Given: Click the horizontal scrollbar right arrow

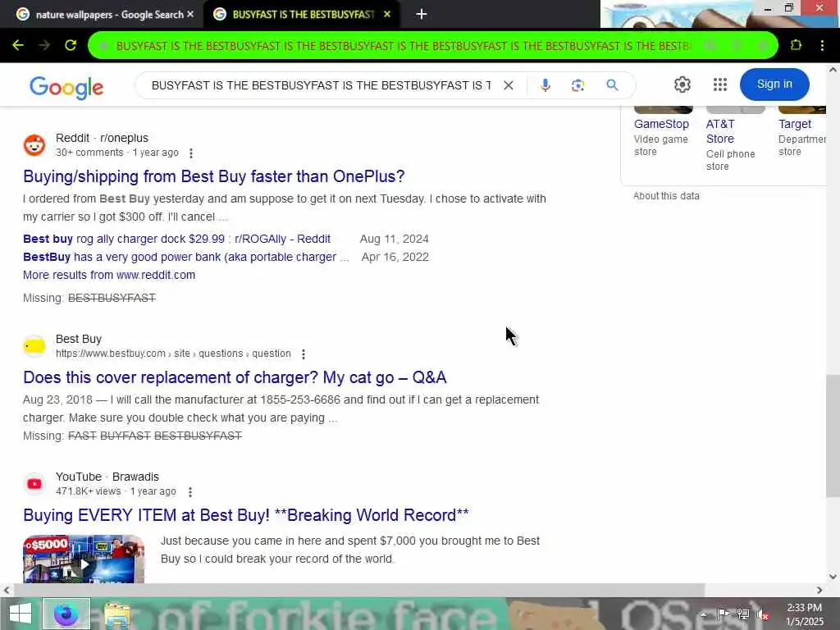Looking at the screenshot, I should pos(819,590).
